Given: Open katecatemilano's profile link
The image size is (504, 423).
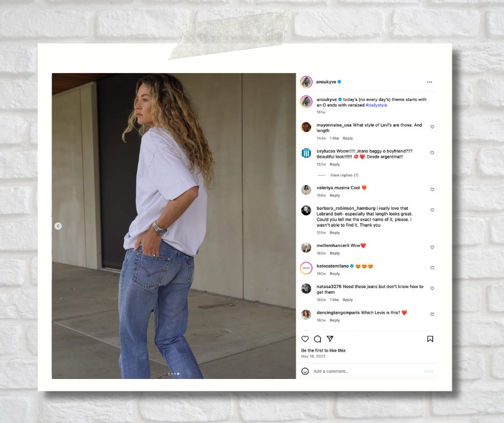Looking at the screenshot, I should [332, 266].
